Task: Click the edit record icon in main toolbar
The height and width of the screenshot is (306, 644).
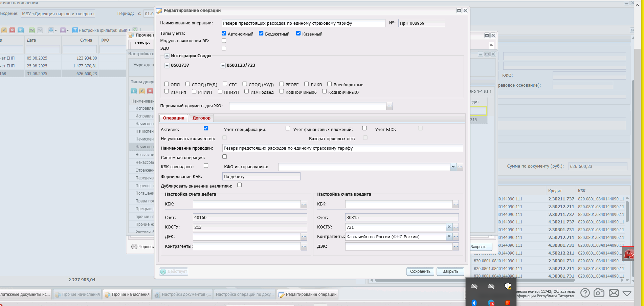Action: (x=4, y=30)
